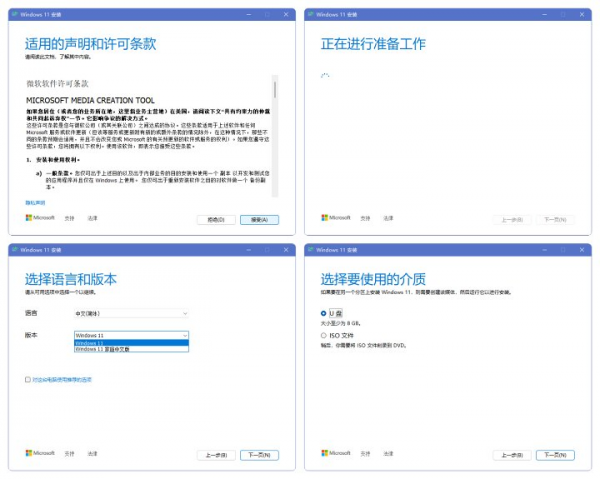Click the license text scrollbar thumb
Screen dimensions: 600x479
[x=275, y=90]
